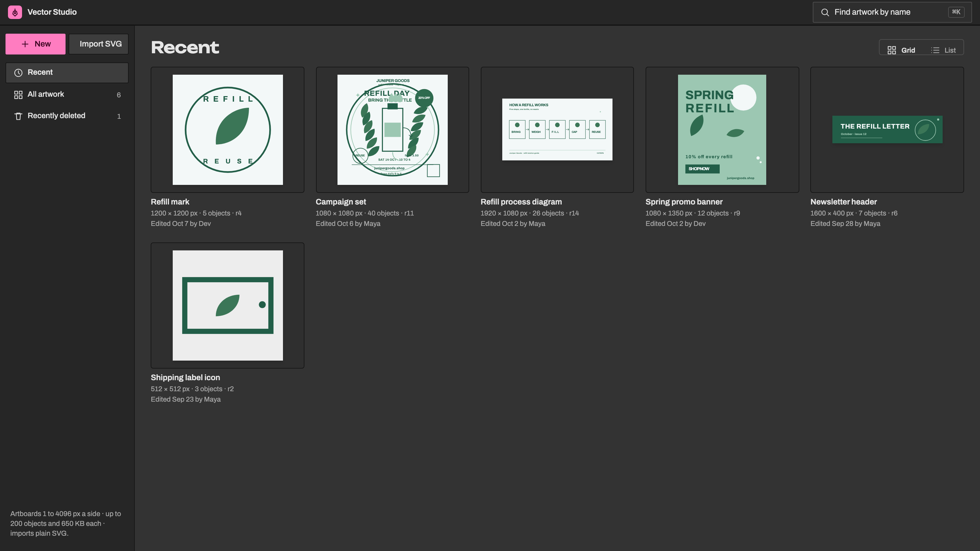
Task: Click the Spring promo banner title
Action: tap(684, 202)
